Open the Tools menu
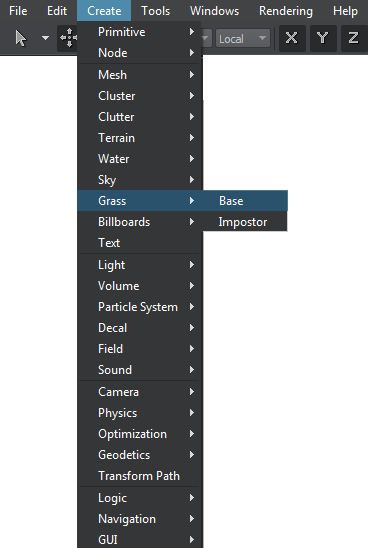 tap(156, 11)
